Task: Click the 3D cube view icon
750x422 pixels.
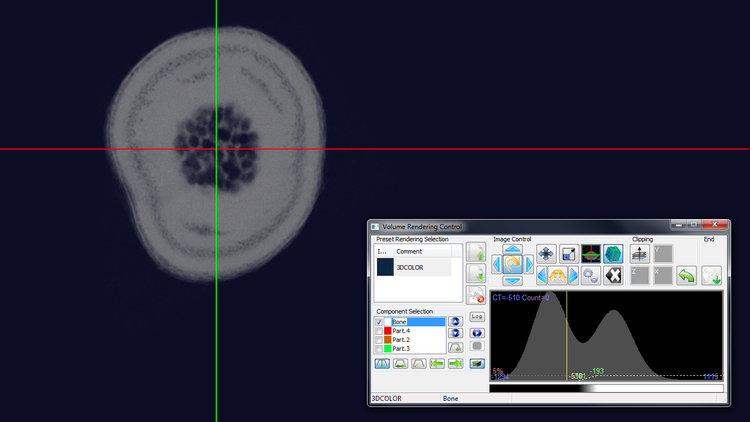Action: tap(613, 254)
